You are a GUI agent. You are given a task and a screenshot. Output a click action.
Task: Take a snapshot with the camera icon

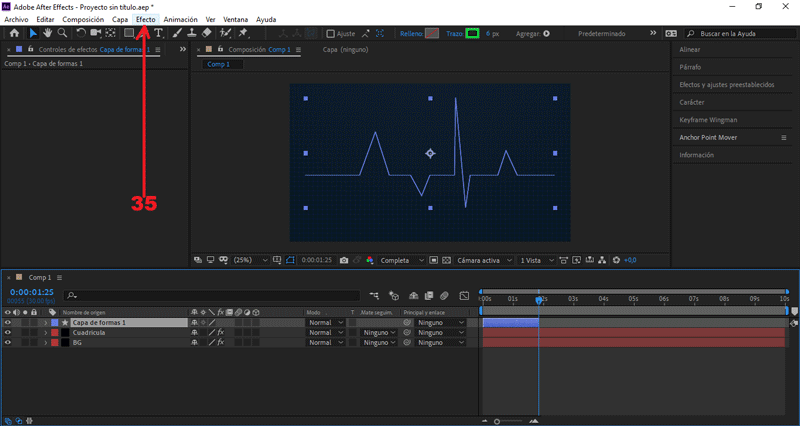(344, 260)
